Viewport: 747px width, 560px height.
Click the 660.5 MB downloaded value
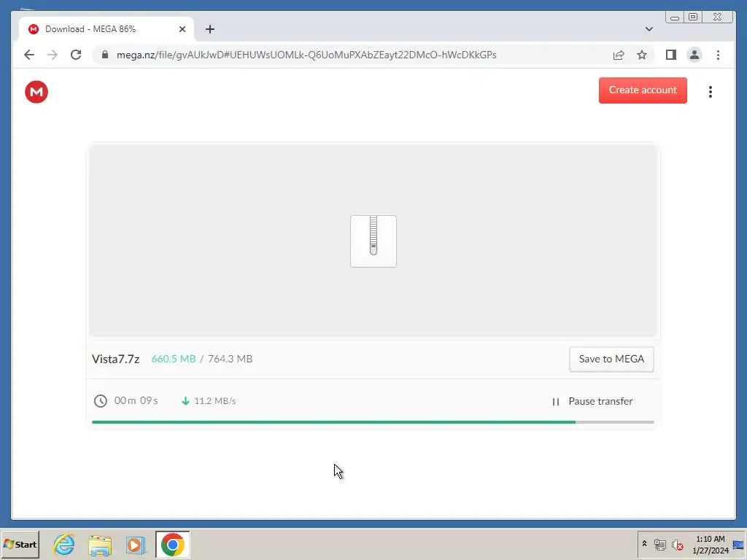[174, 359]
